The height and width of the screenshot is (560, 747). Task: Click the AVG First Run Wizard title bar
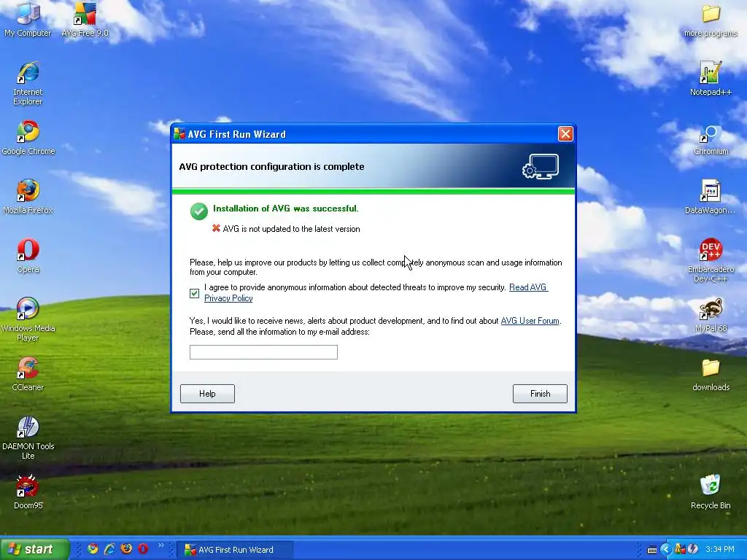pos(365,134)
